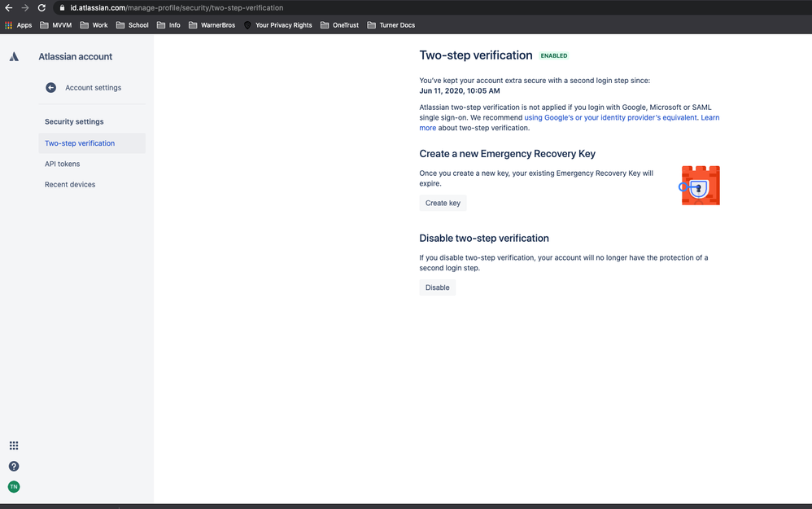
Task: Click the TN profile avatar
Action: point(14,487)
